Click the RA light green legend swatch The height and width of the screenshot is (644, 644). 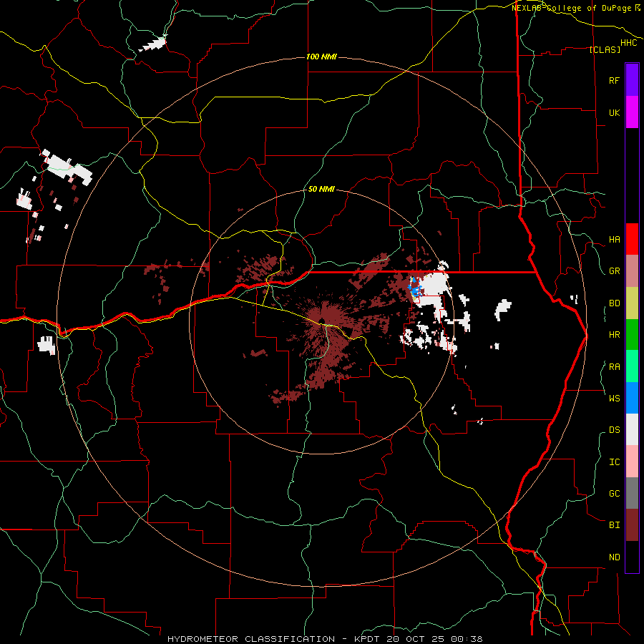(632, 366)
